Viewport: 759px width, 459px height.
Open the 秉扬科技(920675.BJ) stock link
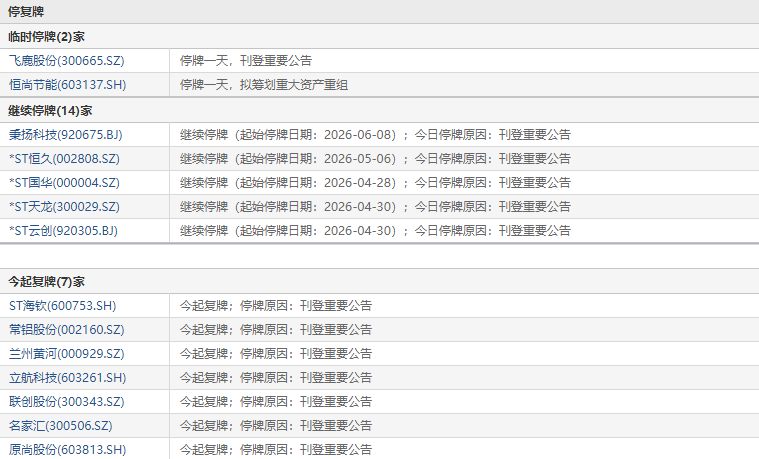tap(65, 135)
